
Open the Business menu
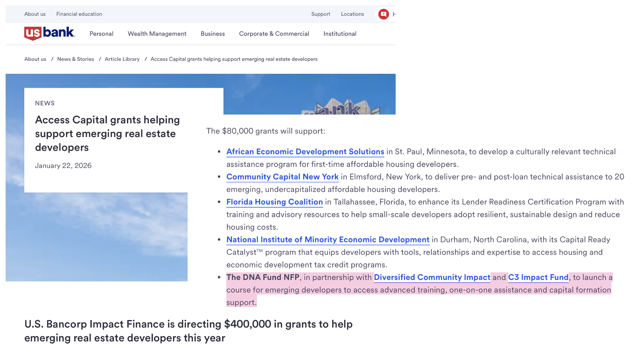(x=213, y=34)
